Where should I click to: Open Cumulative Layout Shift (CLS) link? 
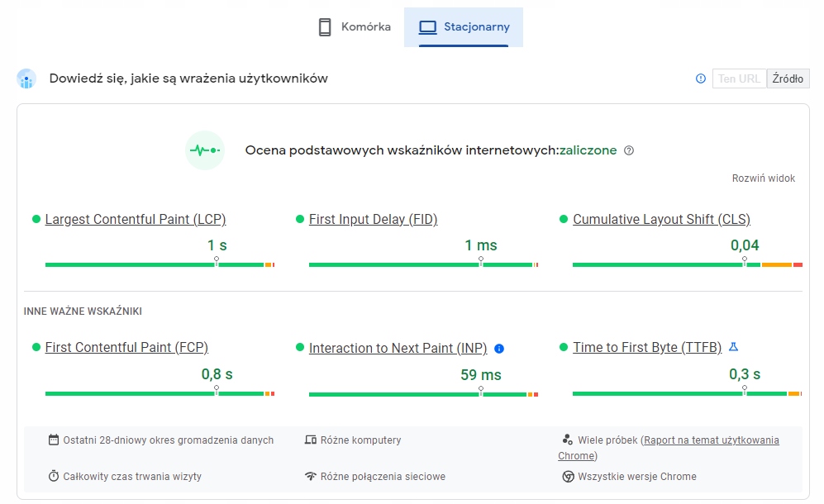661,220
